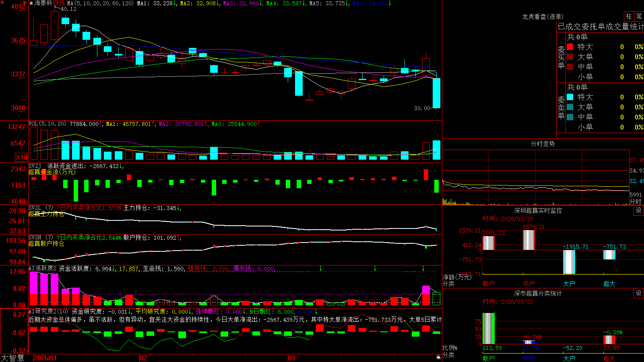The height and width of the screenshot is (362, 644).
Task: Click the 112.59 散户 value in 分类统计
Action: click(492, 348)
